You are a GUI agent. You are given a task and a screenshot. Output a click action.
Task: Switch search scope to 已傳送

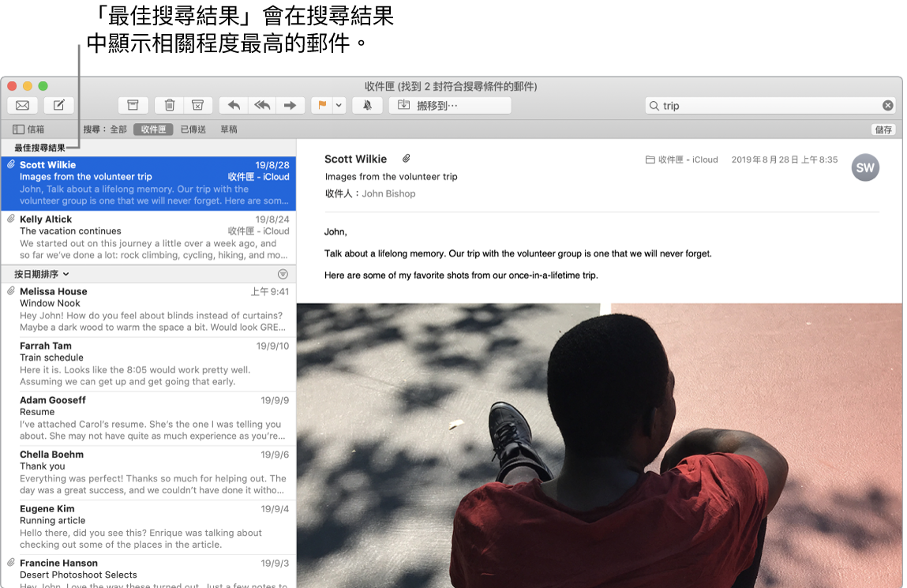click(193, 129)
